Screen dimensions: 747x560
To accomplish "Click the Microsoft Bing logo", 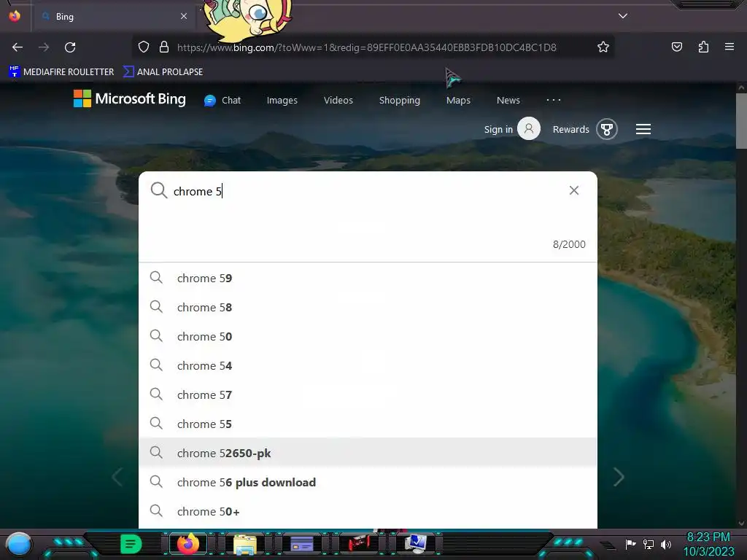I will [x=130, y=98].
